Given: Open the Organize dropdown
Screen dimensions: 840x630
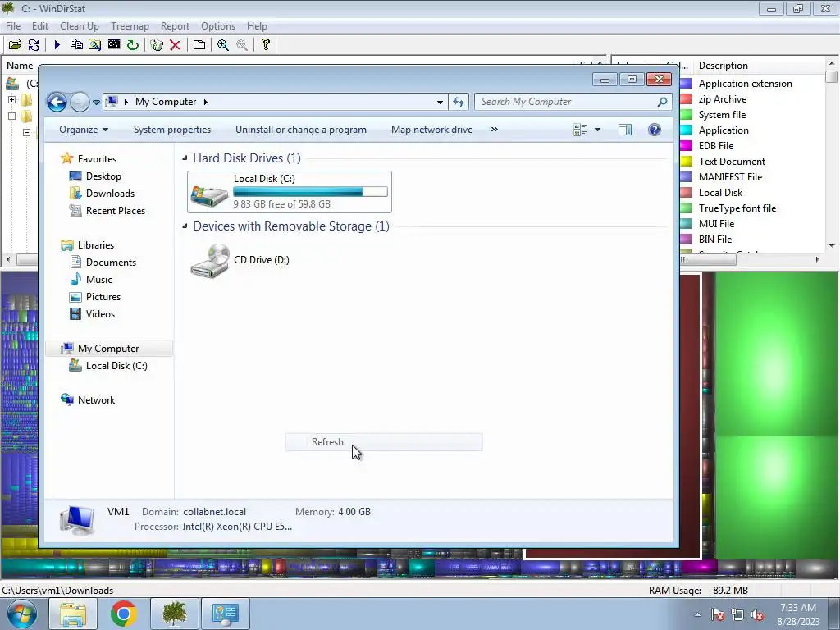Looking at the screenshot, I should point(84,130).
